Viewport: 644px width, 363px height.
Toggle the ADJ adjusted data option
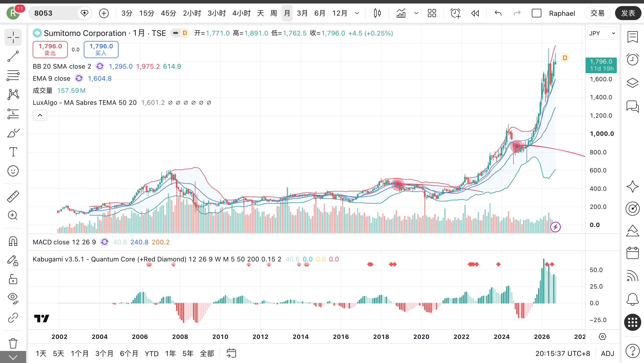(608, 354)
